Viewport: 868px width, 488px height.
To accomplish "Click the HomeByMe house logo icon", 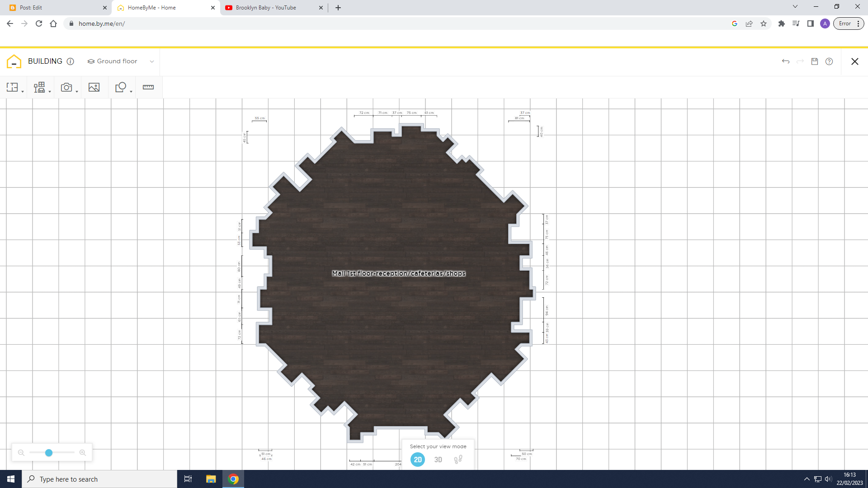I will (x=14, y=61).
